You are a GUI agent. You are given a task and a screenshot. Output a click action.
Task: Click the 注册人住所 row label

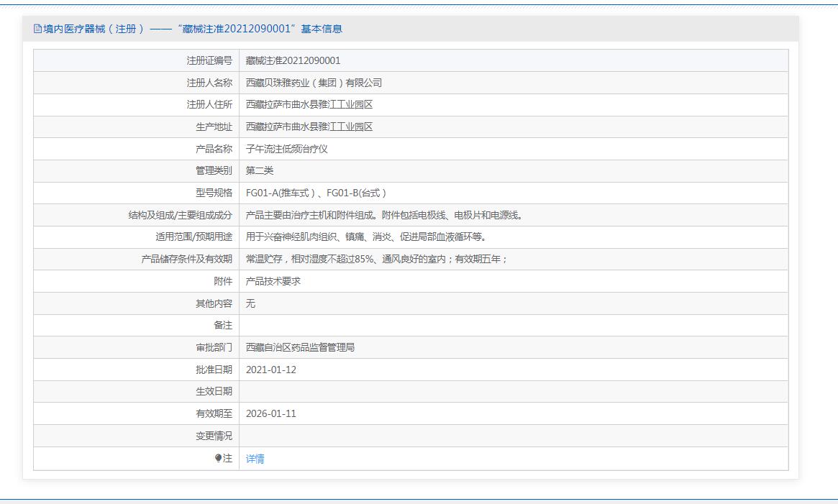209,104
